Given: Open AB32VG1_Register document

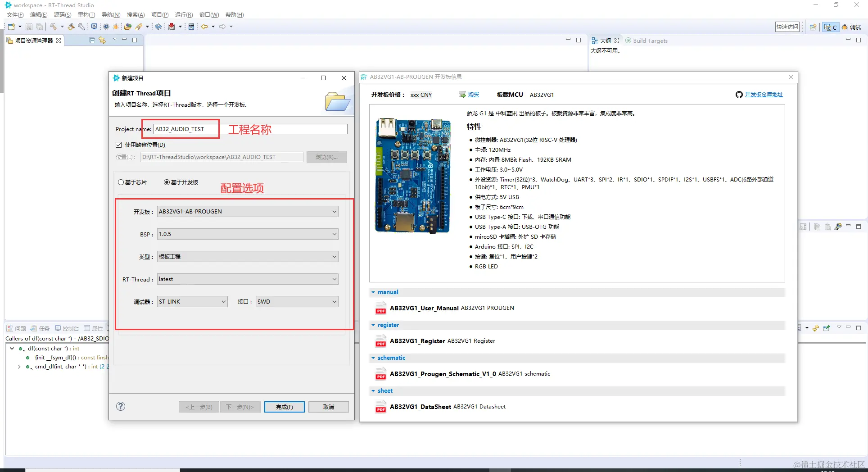Looking at the screenshot, I should click(417, 341).
